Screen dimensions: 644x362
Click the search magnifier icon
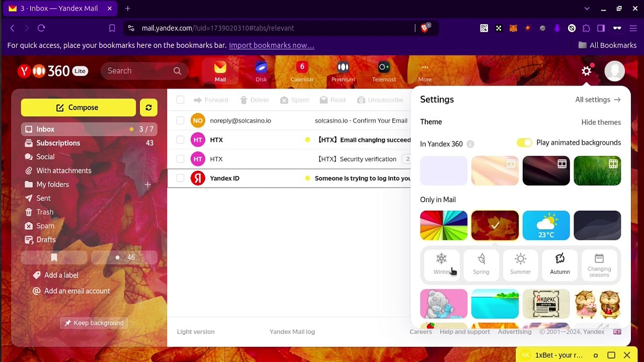(177, 71)
